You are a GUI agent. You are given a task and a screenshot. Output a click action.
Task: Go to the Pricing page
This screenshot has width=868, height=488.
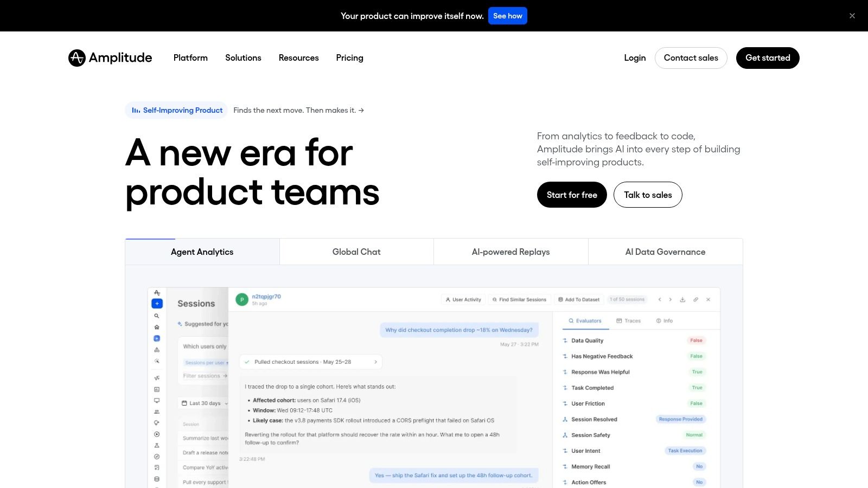point(350,58)
